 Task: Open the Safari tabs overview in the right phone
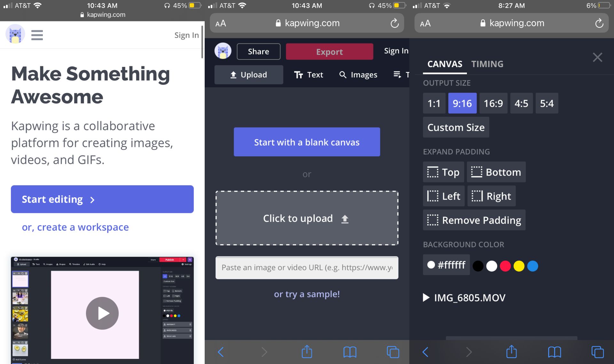[597, 352]
